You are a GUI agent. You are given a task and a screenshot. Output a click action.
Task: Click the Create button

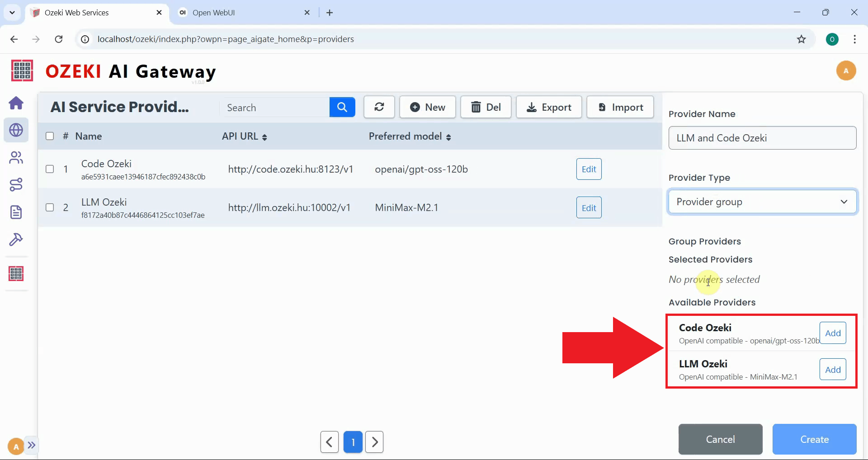coord(814,439)
